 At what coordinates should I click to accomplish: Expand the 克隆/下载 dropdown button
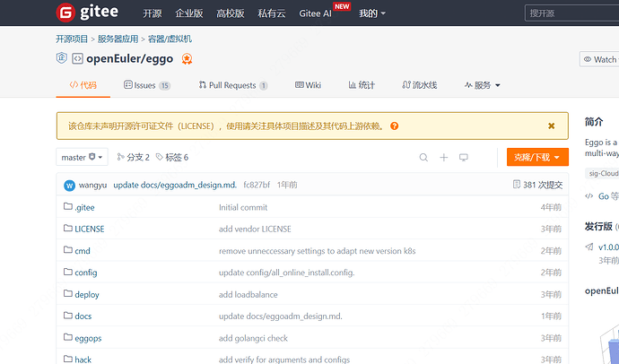pyautogui.click(x=537, y=158)
